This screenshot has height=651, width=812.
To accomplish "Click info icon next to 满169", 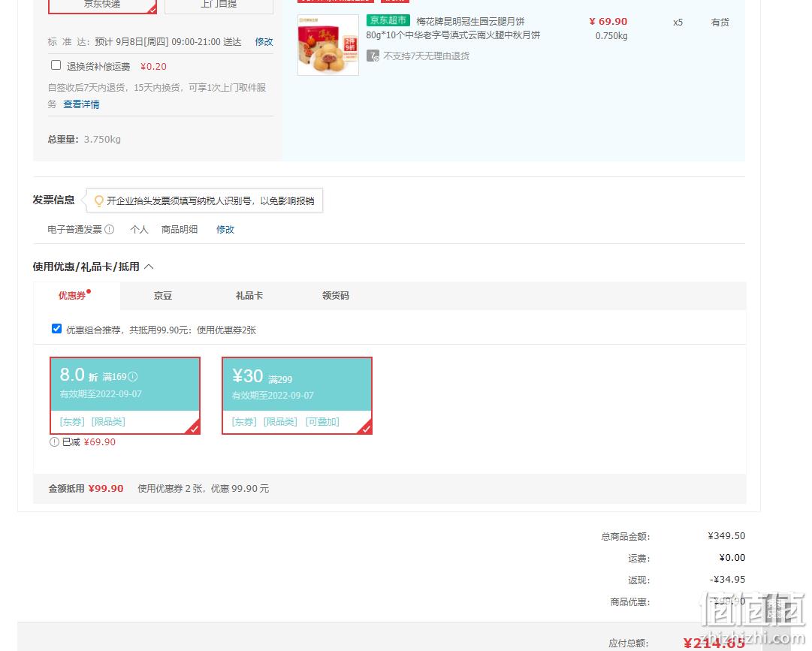I will tap(132, 377).
